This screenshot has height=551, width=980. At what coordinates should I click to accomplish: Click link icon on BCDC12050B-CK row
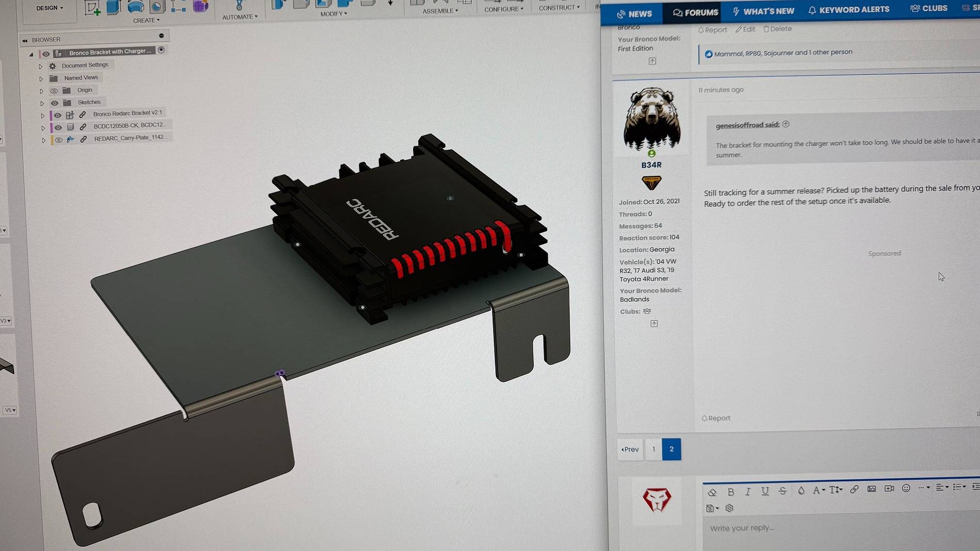(83, 126)
